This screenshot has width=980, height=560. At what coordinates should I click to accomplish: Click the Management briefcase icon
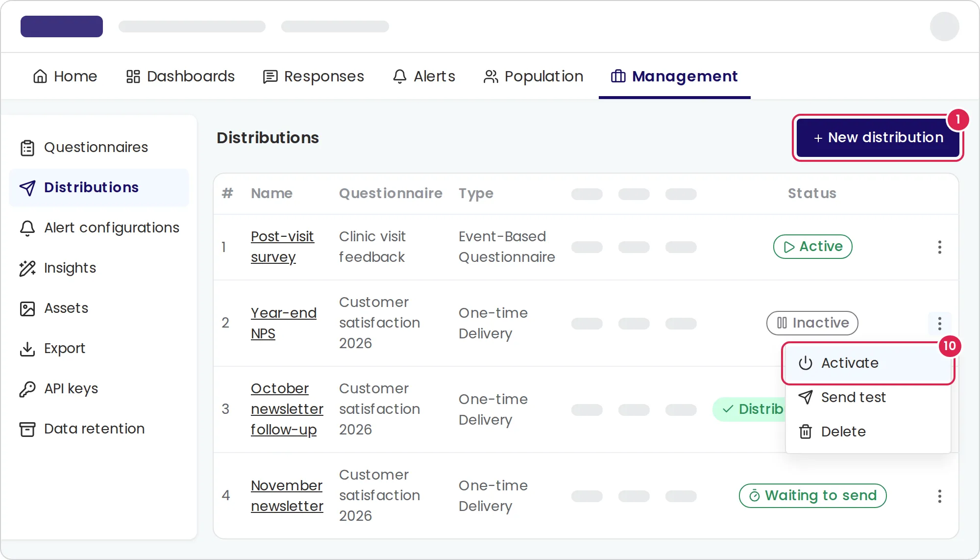point(618,76)
